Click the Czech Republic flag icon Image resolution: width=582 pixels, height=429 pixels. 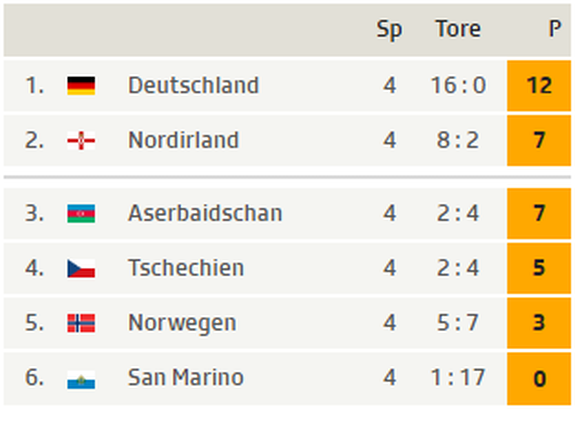pyautogui.click(x=81, y=268)
